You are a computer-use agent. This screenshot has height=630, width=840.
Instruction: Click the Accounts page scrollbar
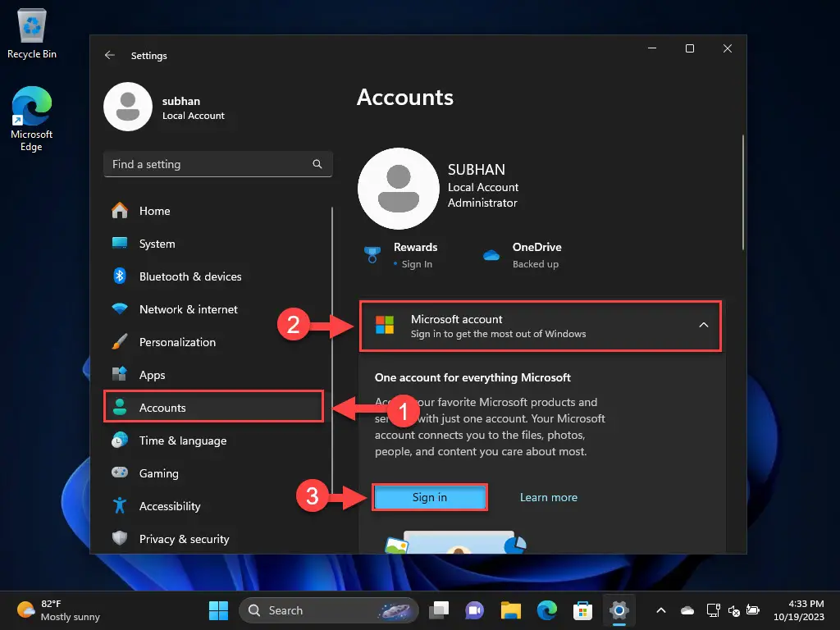[743, 193]
